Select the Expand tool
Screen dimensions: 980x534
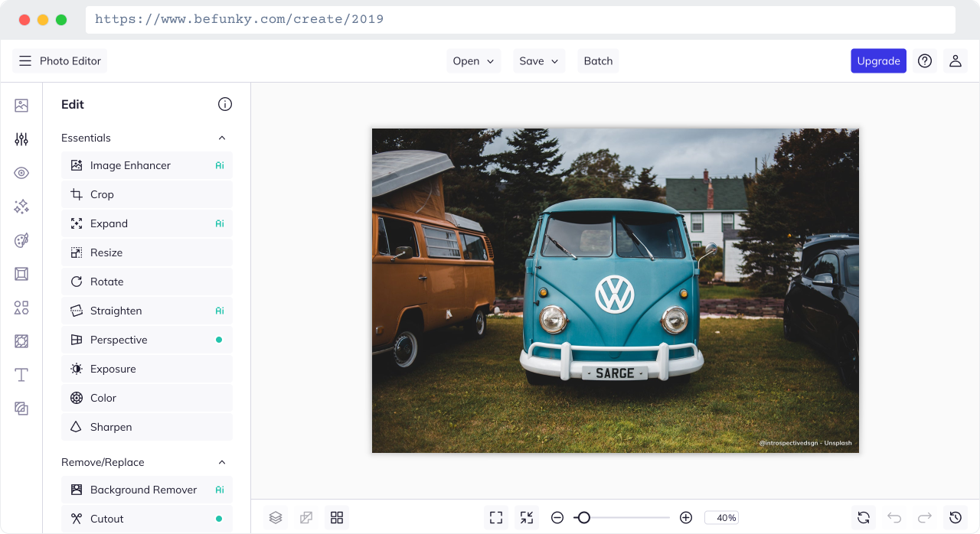coord(147,223)
